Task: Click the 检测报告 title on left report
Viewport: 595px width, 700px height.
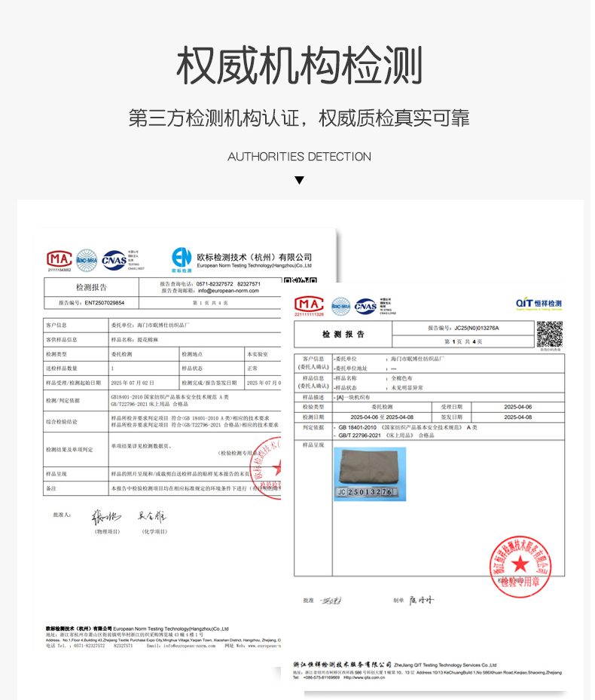Action: 91,287
